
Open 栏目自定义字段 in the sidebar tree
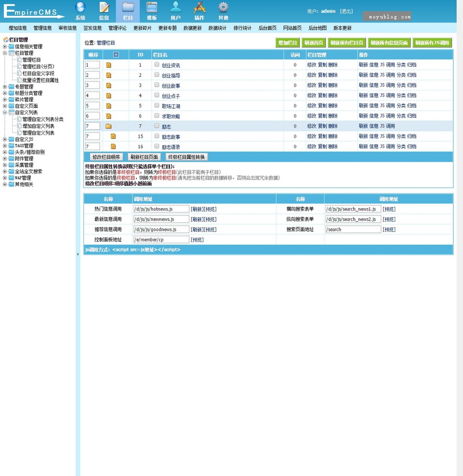coord(38,74)
